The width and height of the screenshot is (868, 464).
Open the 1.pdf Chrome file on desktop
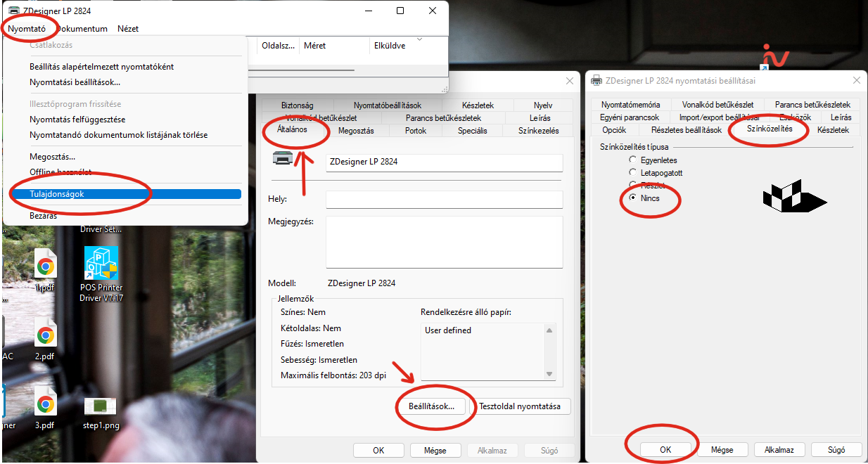[x=45, y=271]
